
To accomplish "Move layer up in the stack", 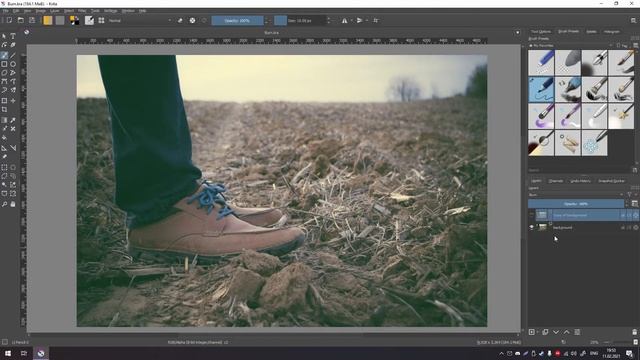I will (x=567, y=332).
